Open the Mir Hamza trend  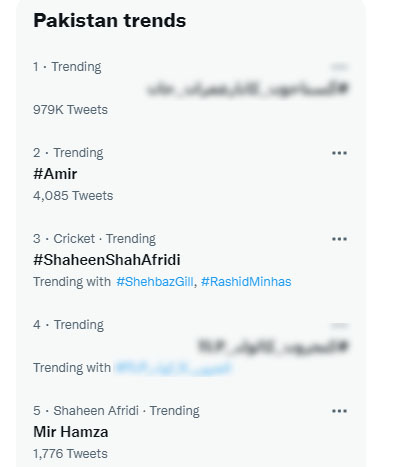(x=71, y=432)
